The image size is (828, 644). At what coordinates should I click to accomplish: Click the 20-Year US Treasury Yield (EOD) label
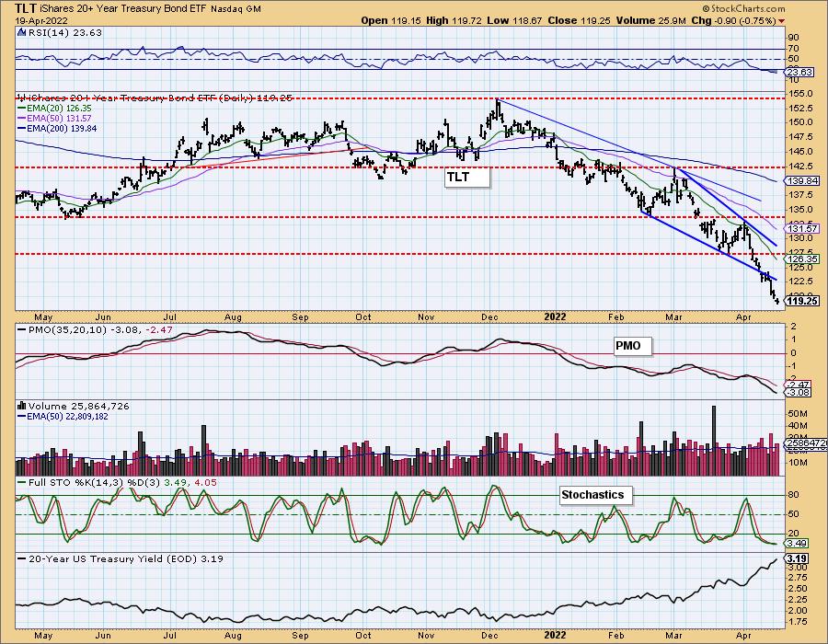coord(113,558)
